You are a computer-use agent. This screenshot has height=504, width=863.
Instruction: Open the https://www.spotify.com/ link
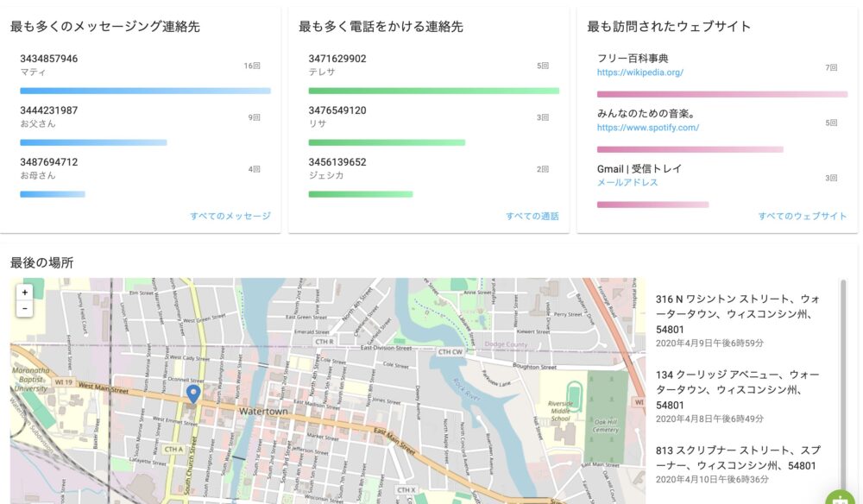tap(648, 127)
